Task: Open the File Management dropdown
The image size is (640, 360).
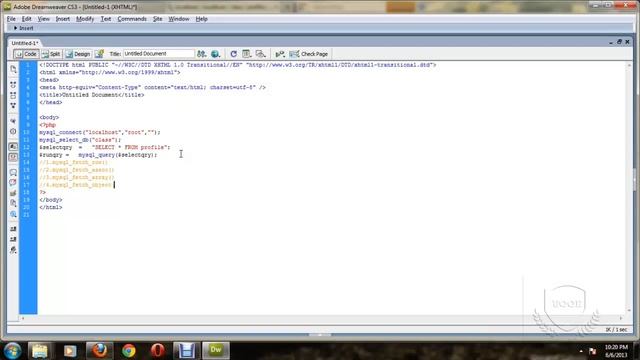Action: [202, 54]
